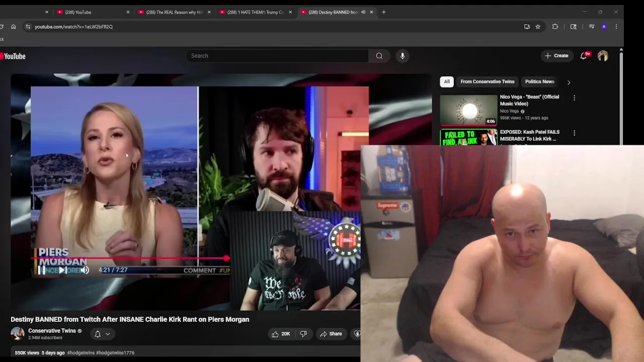Select the Politics News chip

539,81
